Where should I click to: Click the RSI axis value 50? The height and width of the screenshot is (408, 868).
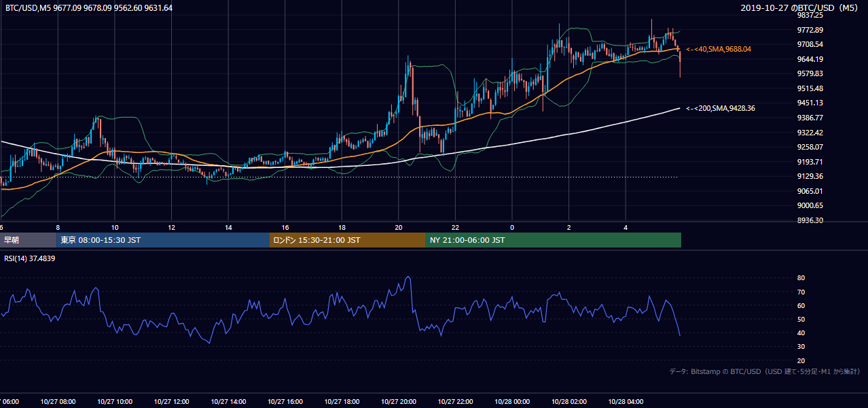(x=801, y=319)
